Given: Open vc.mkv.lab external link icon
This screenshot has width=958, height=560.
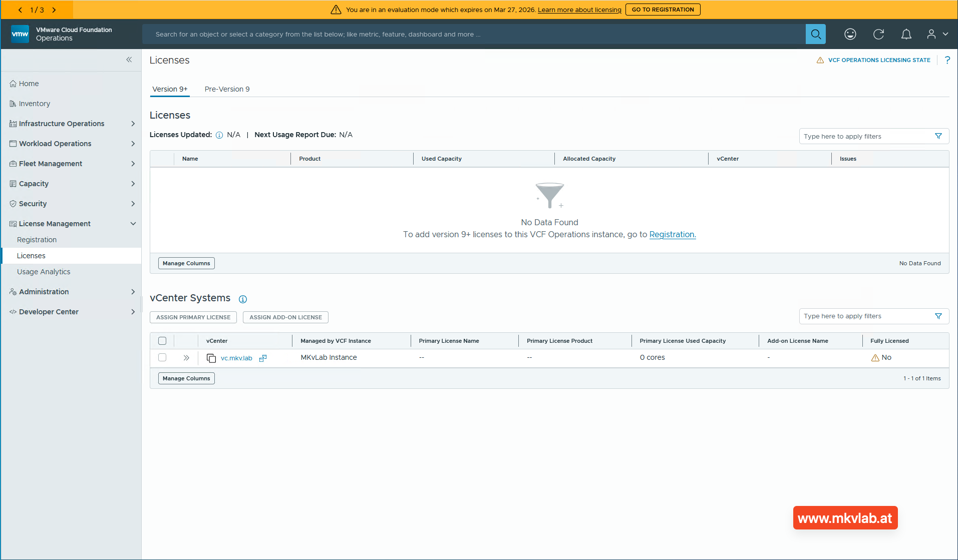Looking at the screenshot, I should [x=263, y=358].
